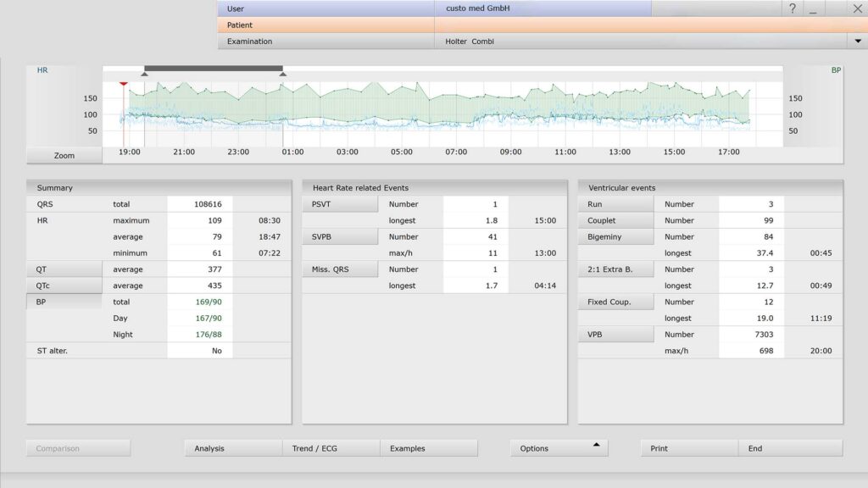The image size is (868, 488).
Task: Open the QTc details button
Action: pos(64,286)
